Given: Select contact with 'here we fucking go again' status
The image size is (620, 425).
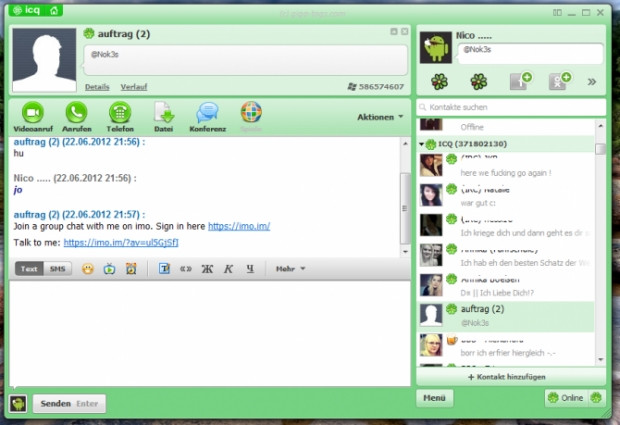Looking at the screenshot, I should pyautogui.click(x=506, y=166).
